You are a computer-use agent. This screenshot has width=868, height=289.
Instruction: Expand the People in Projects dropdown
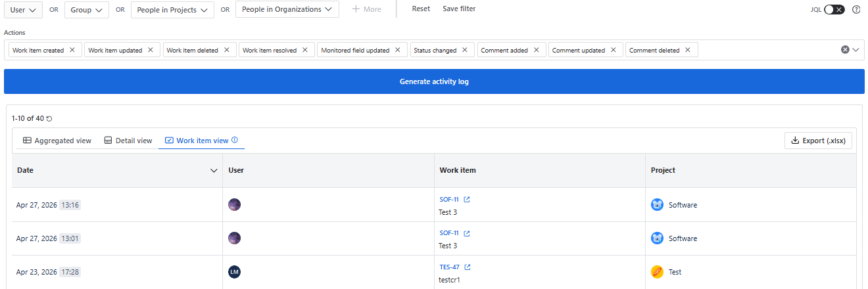click(172, 10)
